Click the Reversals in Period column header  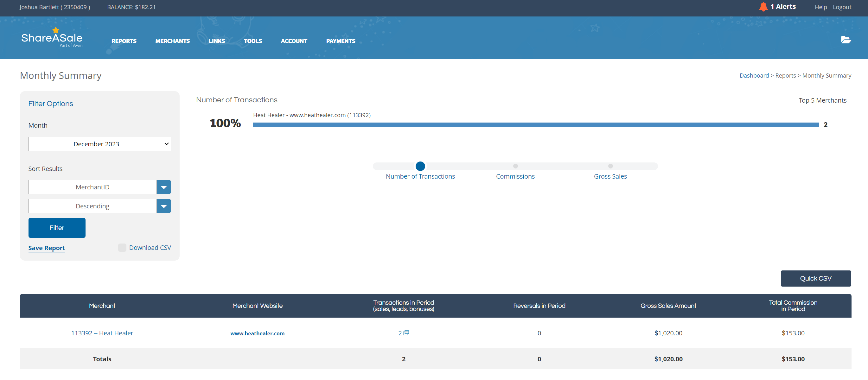tap(539, 306)
